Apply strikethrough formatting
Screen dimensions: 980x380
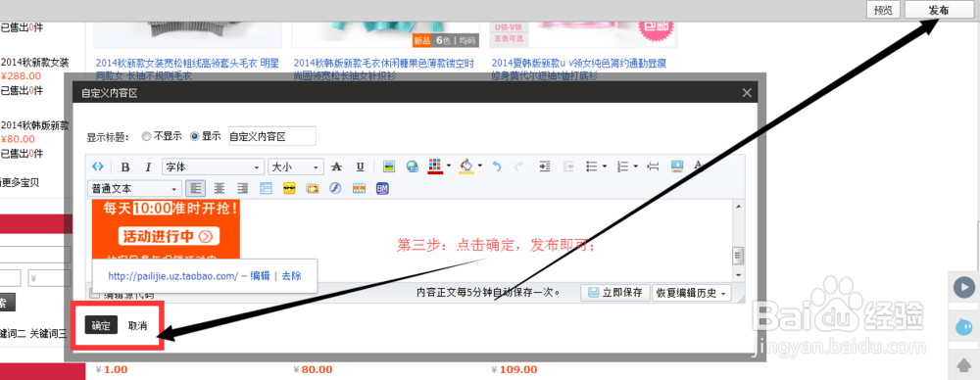(x=336, y=166)
